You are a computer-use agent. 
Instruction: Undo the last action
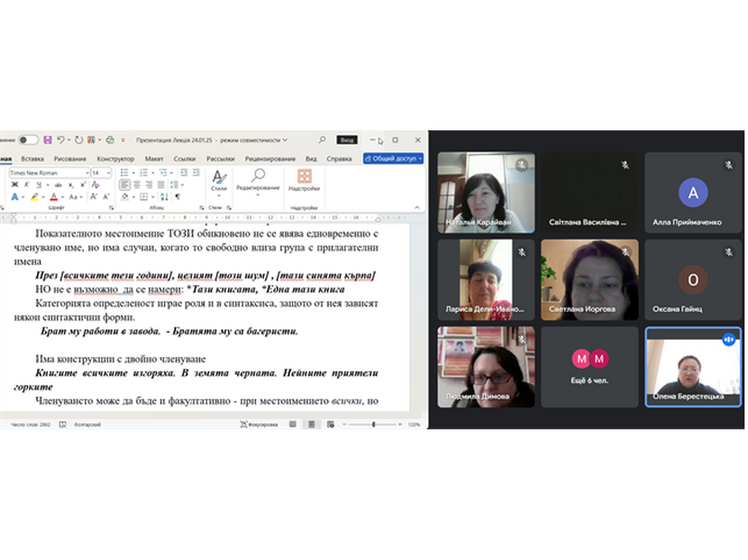tap(61, 140)
